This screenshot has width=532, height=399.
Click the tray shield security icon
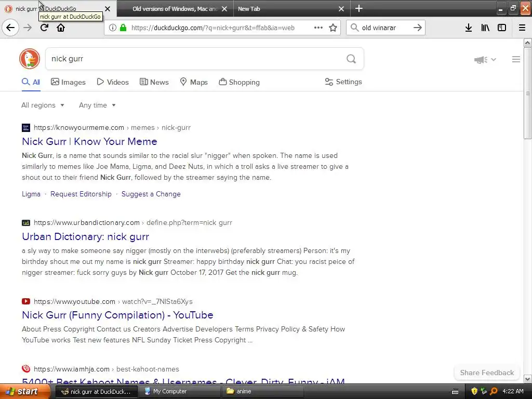(x=474, y=391)
